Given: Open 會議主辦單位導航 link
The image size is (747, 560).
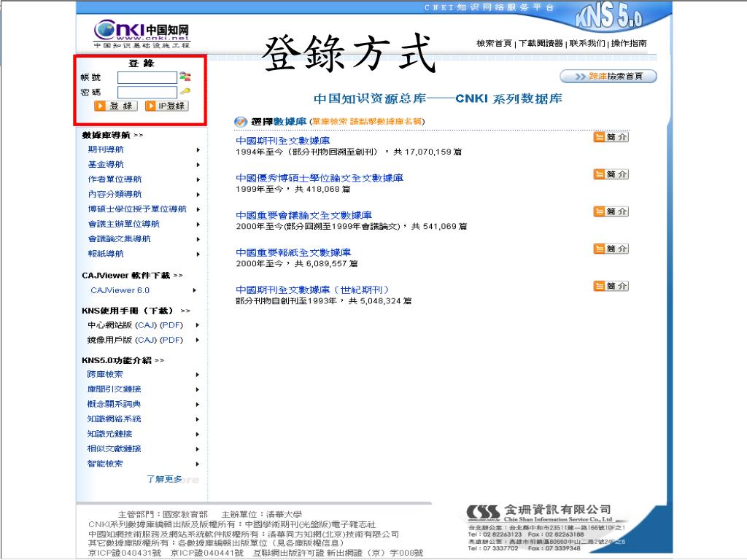Looking at the screenshot, I should 124,224.
